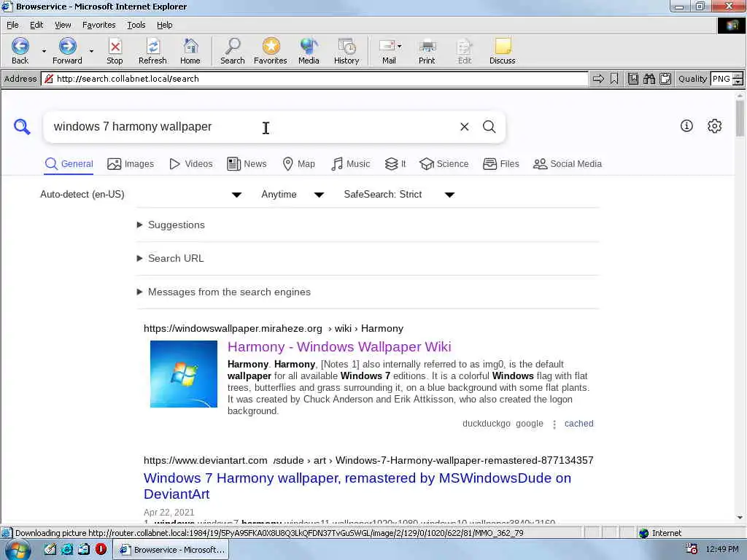Switch to the Social Media tab
This screenshot has height=560, width=747.
click(567, 164)
